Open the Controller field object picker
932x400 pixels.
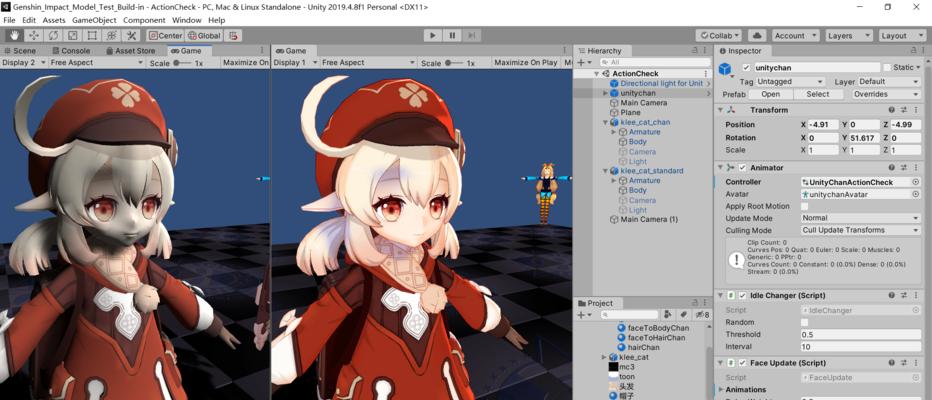(915, 182)
